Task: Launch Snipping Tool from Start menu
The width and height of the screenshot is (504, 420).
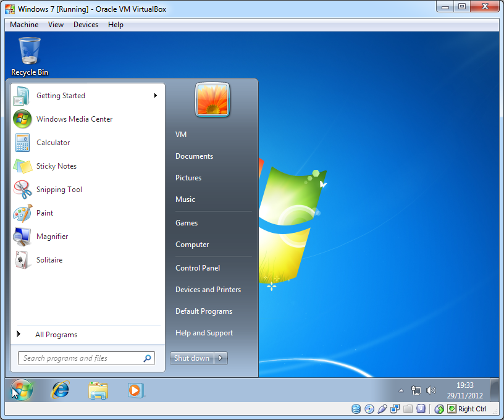Action: [22, 190]
